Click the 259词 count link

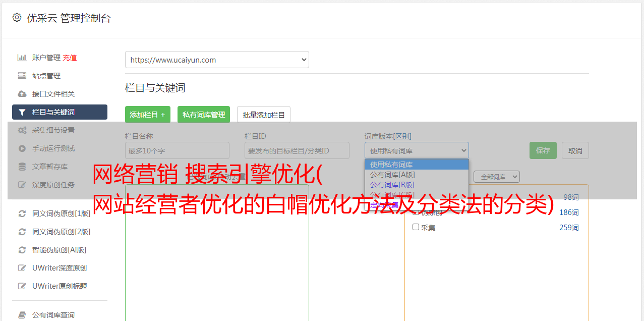(569, 228)
